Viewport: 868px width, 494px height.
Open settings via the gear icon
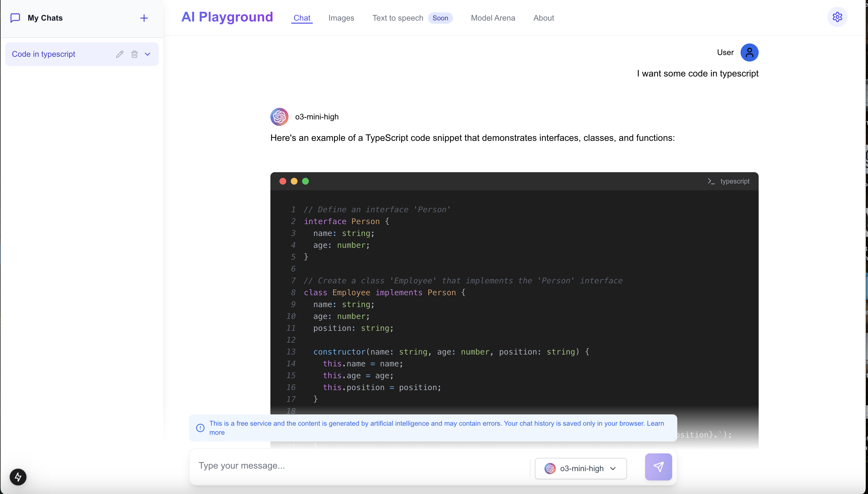pyautogui.click(x=837, y=17)
